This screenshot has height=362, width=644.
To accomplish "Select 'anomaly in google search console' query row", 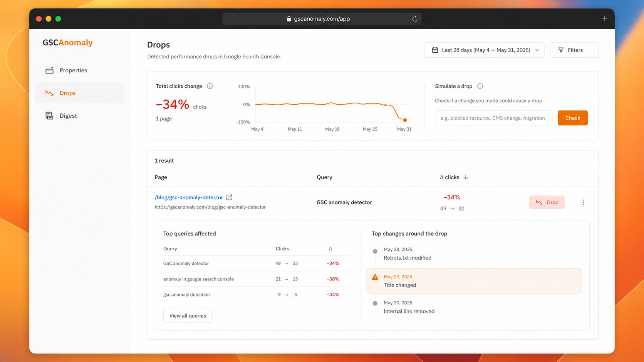I will tap(257, 279).
